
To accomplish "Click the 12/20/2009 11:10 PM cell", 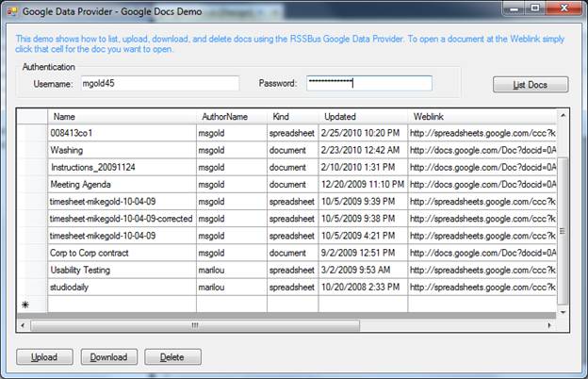I will point(363,184).
